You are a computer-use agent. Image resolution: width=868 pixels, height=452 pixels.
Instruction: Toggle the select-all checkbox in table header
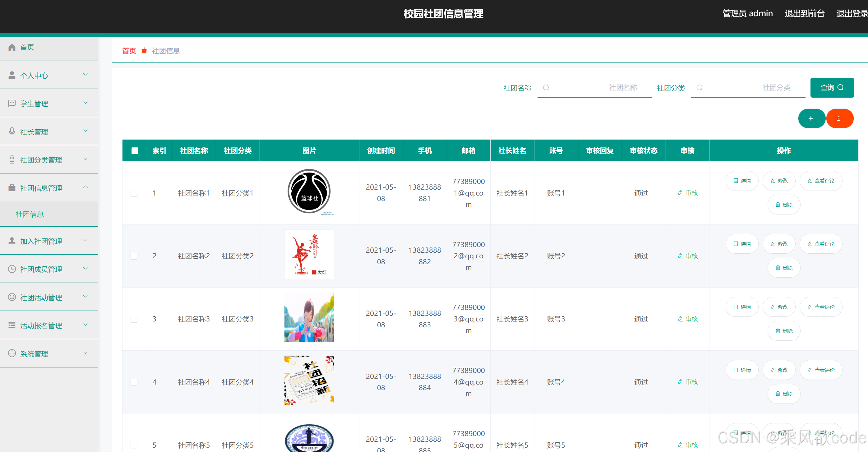tap(134, 150)
